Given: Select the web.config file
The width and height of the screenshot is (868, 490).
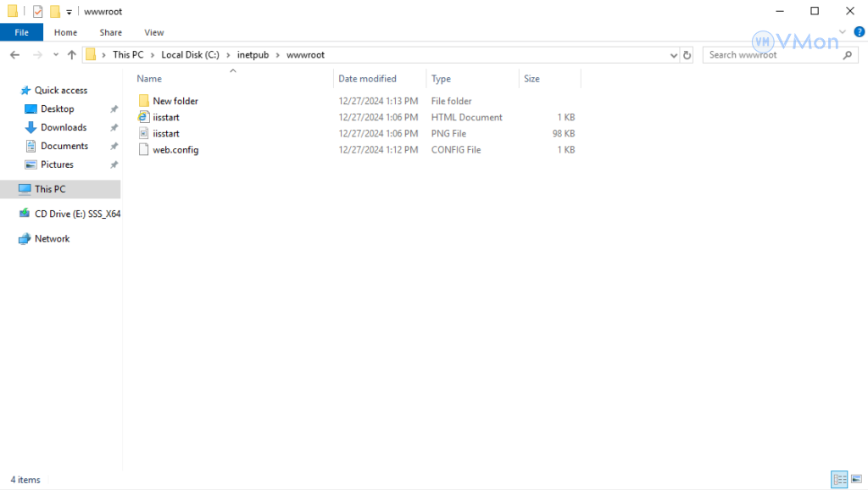Looking at the screenshot, I should pos(175,149).
